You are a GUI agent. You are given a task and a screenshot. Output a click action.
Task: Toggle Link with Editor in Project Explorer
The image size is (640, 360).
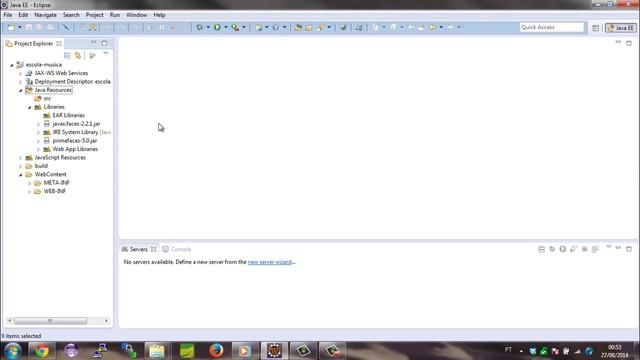pyautogui.click(x=78, y=56)
